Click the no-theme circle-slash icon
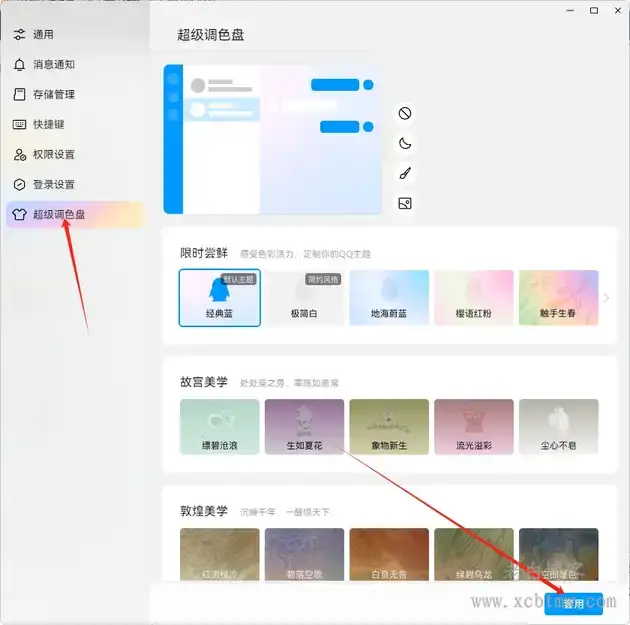The height and width of the screenshot is (625, 630). [405, 113]
